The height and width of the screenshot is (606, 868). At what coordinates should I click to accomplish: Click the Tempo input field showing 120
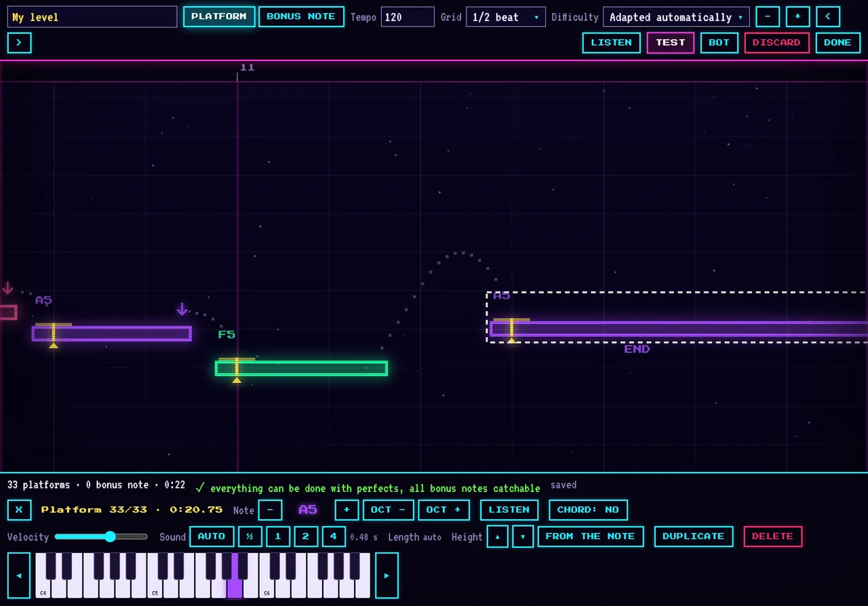(408, 17)
